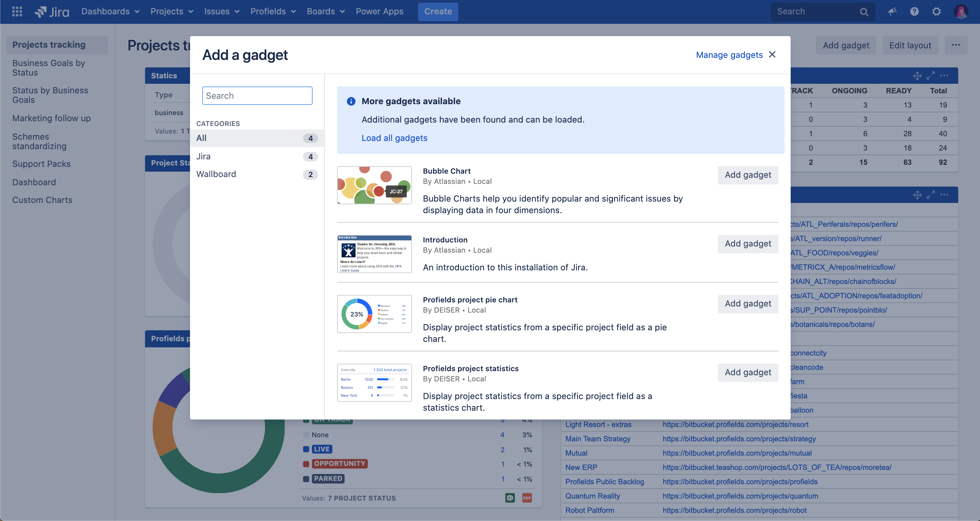Screen dimensions: 980x521
Task: Open the Boards dropdown
Action: click(325, 12)
